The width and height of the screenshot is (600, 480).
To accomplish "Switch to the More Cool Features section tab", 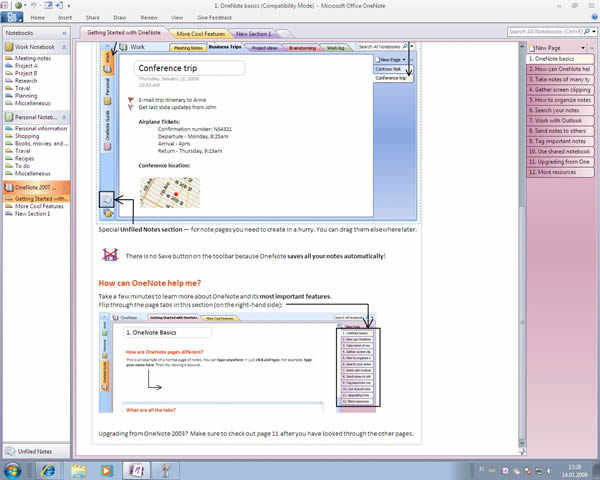I will [201, 34].
